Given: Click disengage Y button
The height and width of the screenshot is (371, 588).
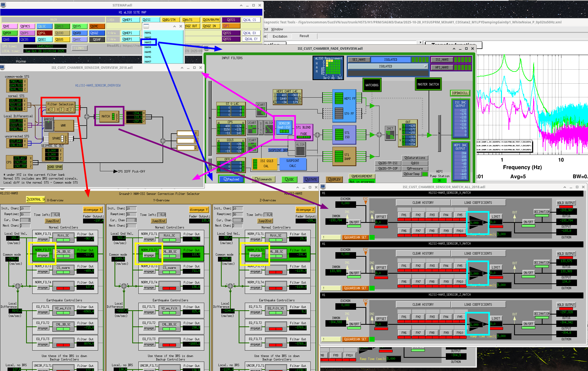Looking at the screenshot, I should [x=199, y=210].
